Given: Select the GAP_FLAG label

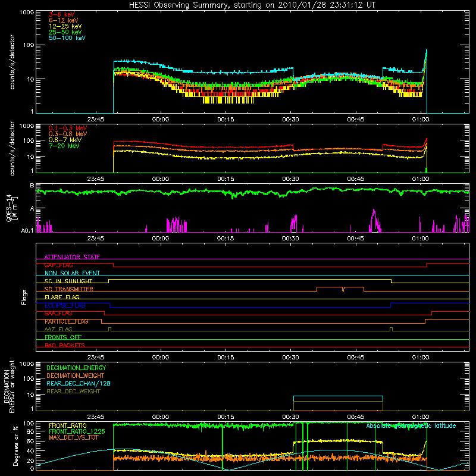Looking at the screenshot, I should click(58, 265).
